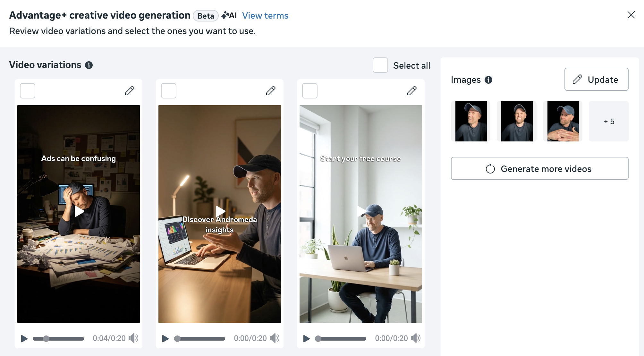Play the 'Start your free course' video using the center overlay
Viewport: 644px width, 356px height.
click(x=361, y=211)
